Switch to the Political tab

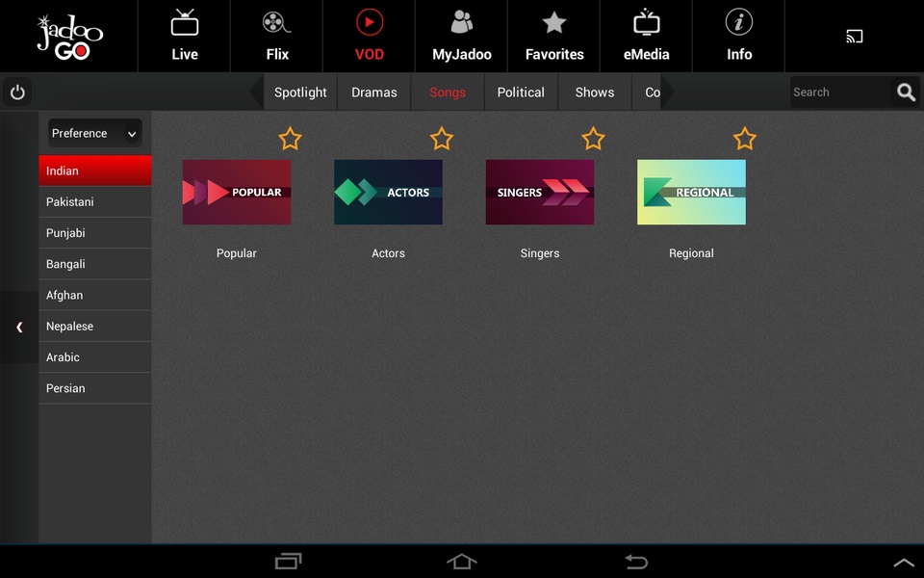pyautogui.click(x=521, y=92)
